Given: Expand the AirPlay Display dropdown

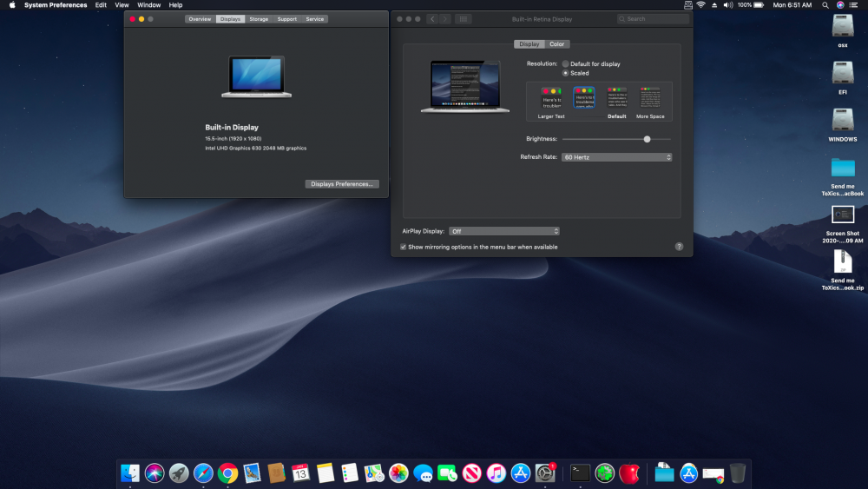Looking at the screenshot, I should coord(504,231).
